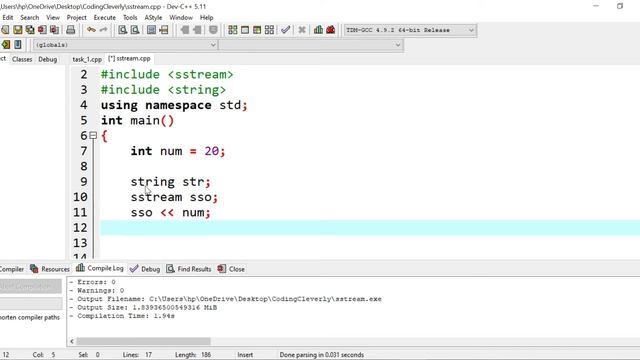
Task: Start debugging with the checkmark icon
Action: pos(286,30)
